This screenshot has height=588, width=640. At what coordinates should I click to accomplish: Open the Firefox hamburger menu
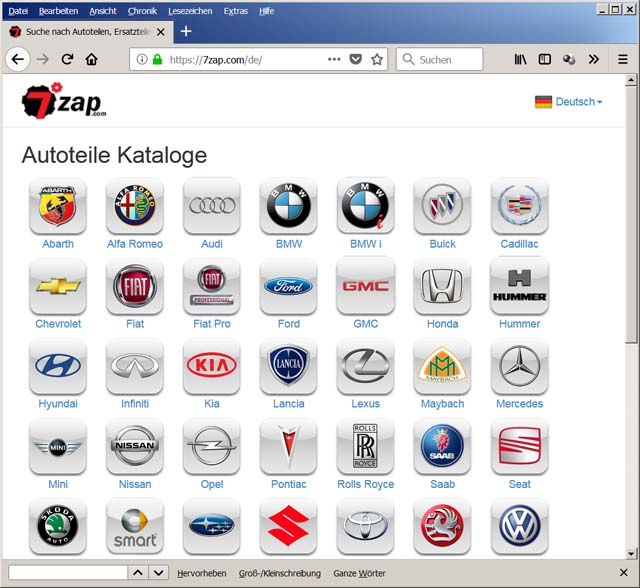622,60
